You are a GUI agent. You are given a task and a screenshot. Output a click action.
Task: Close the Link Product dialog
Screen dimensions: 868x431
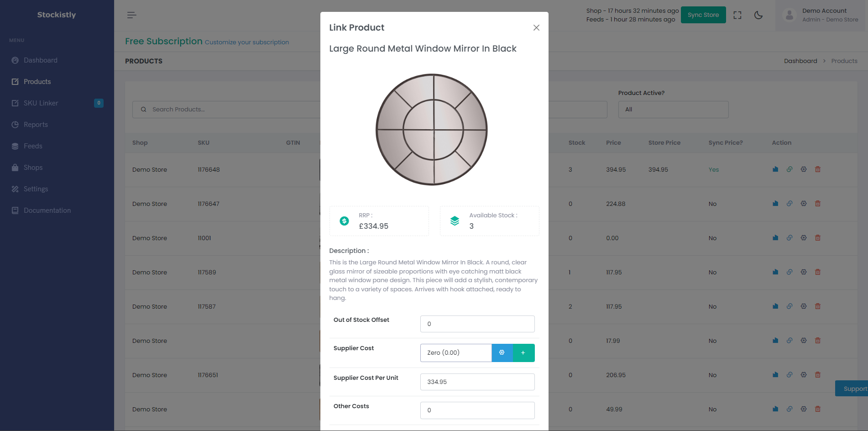536,27
